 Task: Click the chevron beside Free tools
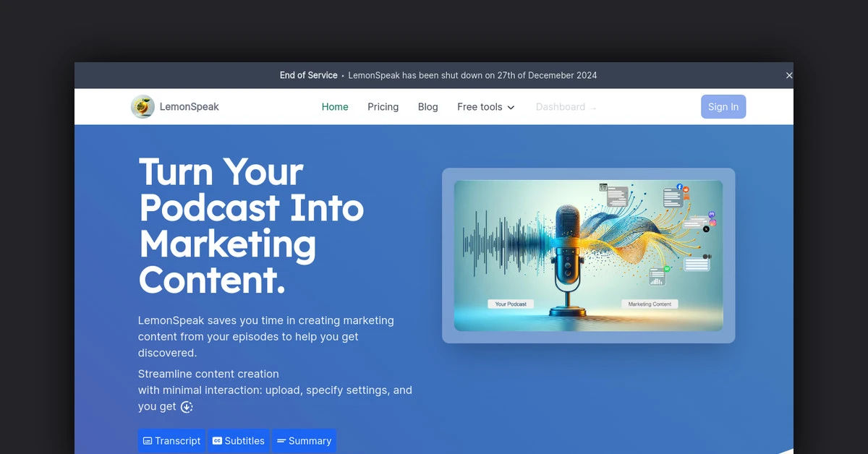point(511,108)
